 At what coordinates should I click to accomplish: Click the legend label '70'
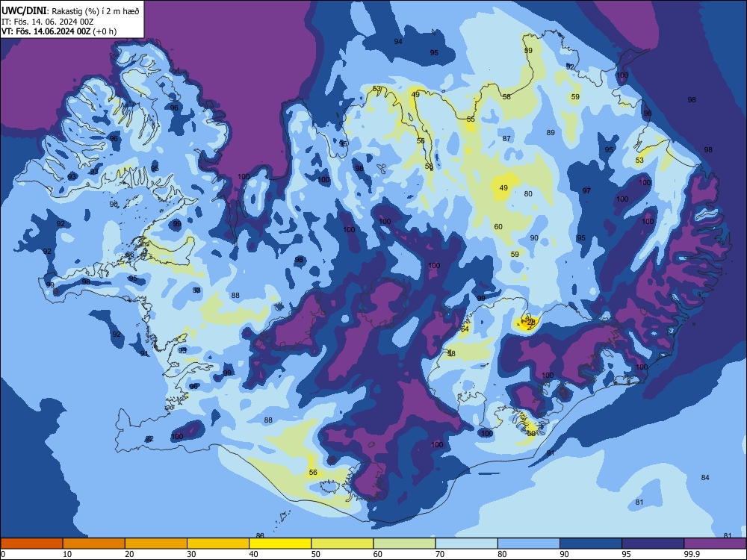click(x=440, y=554)
